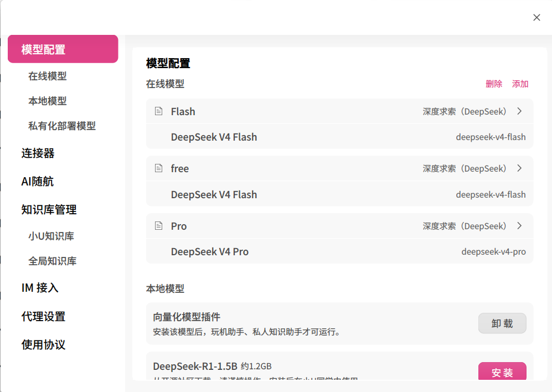Click the 约1.2GB size label
This screenshot has width=552, height=392.
(x=256, y=367)
